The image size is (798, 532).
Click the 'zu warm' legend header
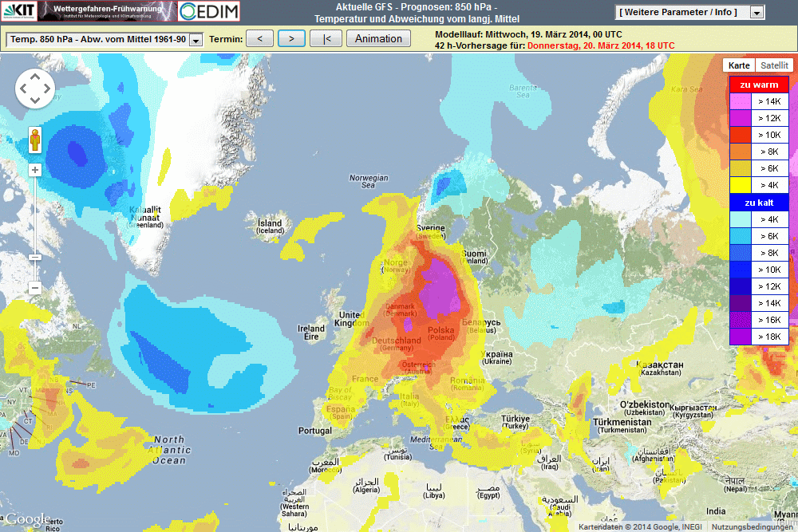pos(759,85)
